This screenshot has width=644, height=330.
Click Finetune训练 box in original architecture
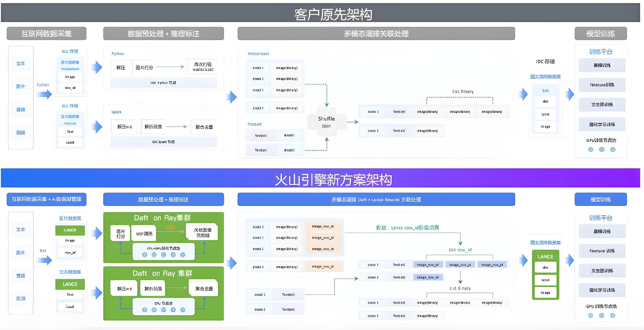tap(602, 85)
